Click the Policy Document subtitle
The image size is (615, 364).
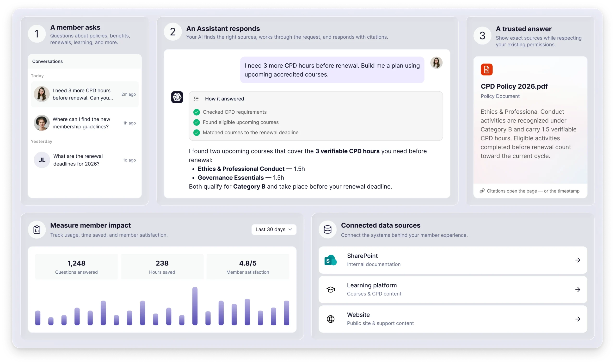tap(500, 96)
